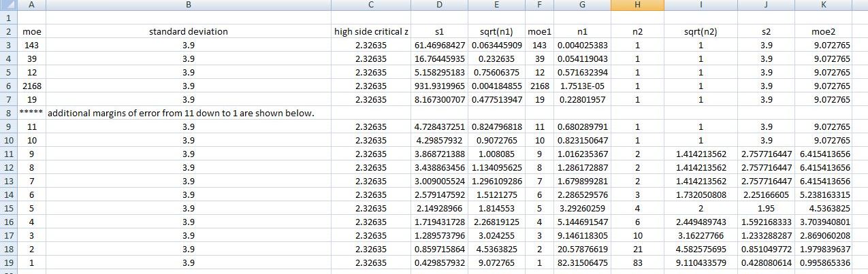868x274 pixels.
Task: Select column D header
Action: (x=439, y=5)
